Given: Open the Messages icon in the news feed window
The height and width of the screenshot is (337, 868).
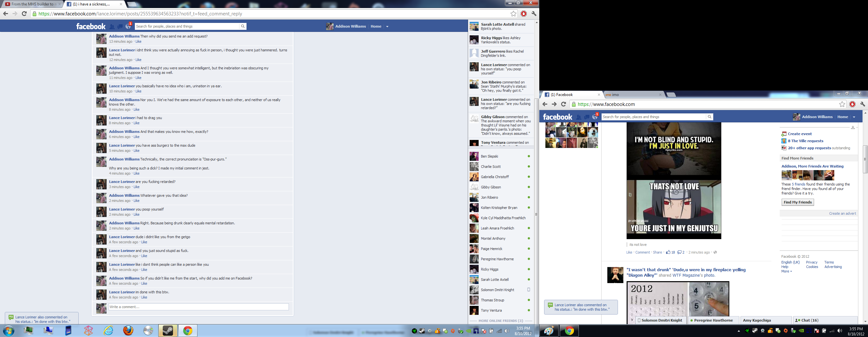Looking at the screenshot, I should (587, 117).
